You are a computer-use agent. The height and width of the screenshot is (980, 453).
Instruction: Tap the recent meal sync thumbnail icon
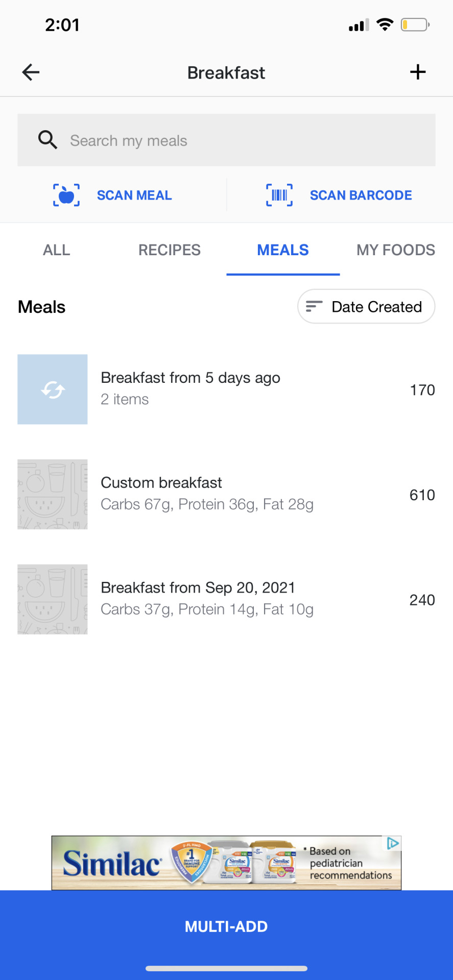click(53, 389)
